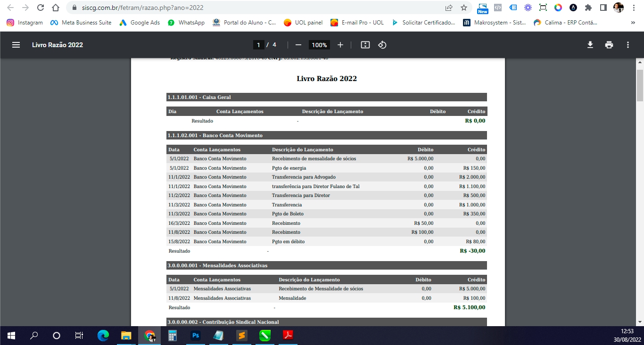
Task: Bookmark this page with the star
Action: (x=464, y=8)
